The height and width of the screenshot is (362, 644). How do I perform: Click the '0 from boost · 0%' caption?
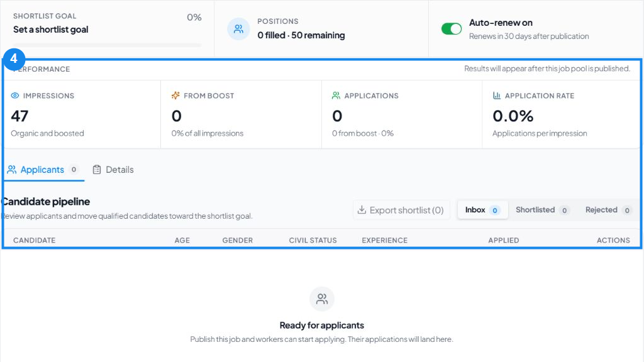[363, 133]
